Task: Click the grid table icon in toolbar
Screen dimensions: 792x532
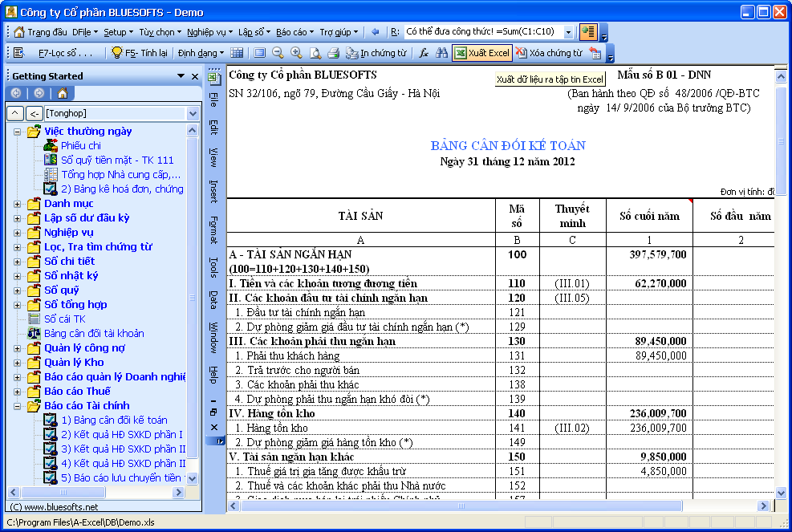Action: pos(237,53)
